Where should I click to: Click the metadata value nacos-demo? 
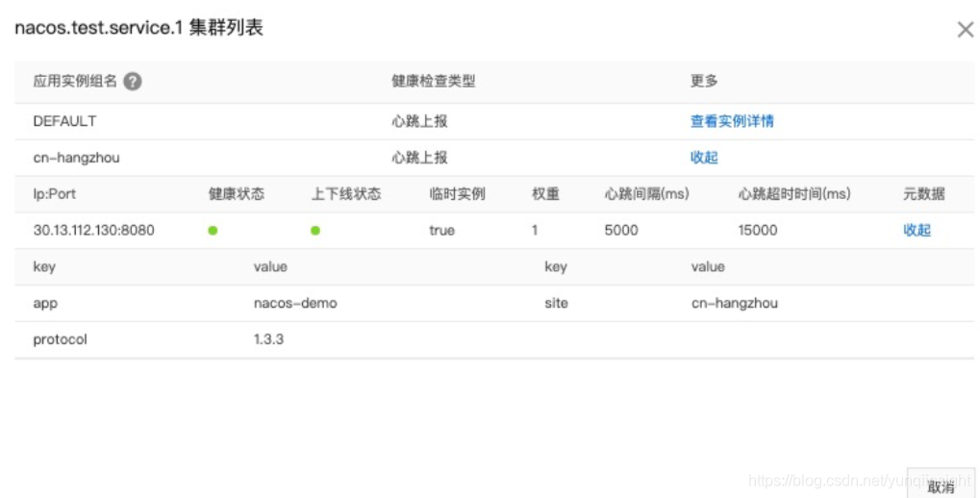point(295,303)
